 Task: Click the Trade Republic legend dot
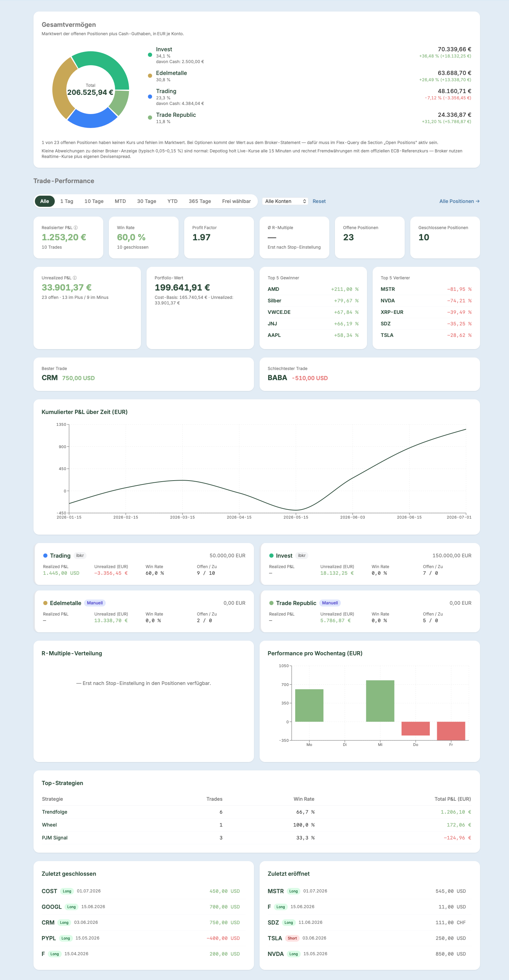tap(150, 117)
